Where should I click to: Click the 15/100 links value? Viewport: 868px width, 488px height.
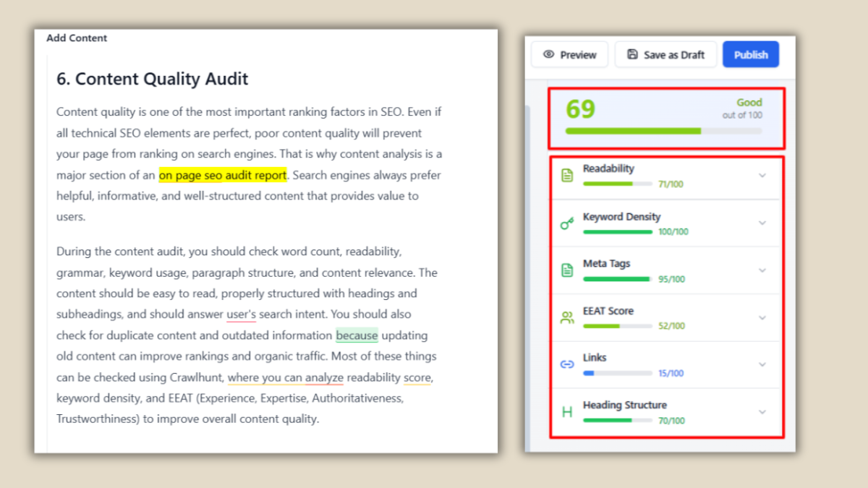pyautogui.click(x=671, y=374)
